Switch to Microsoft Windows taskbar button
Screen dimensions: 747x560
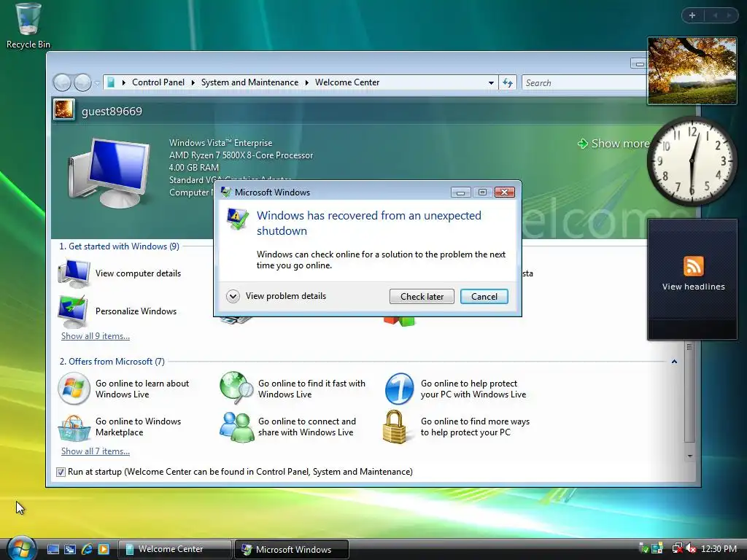coord(292,549)
